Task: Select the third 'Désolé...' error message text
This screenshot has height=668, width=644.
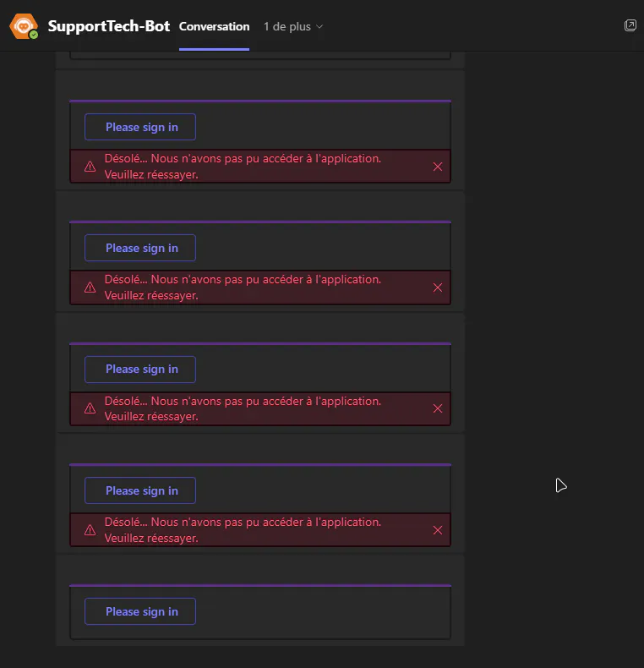Action: tap(243, 409)
